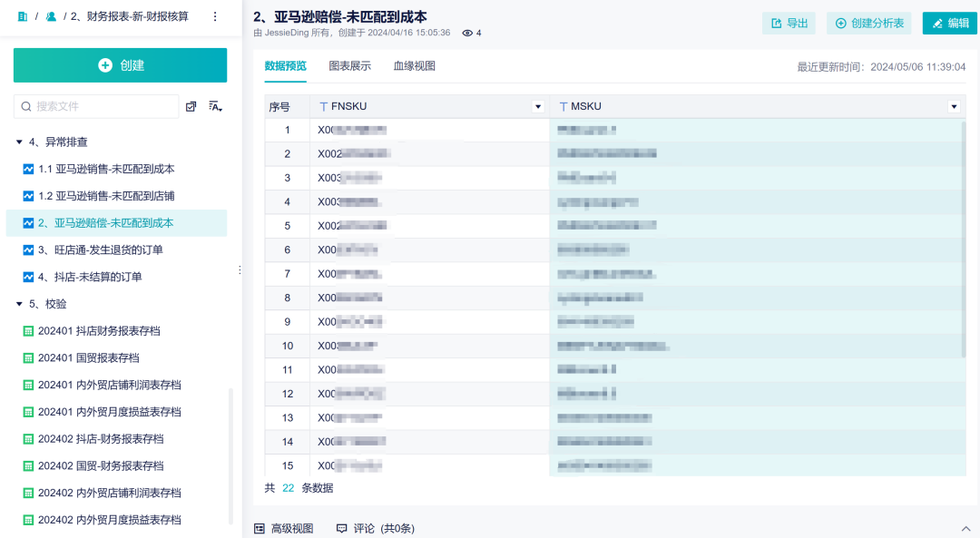The image size is (980, 538).
Task: Open 3、旺店通-发生退货的订单
Action: [x=101, y=249]
